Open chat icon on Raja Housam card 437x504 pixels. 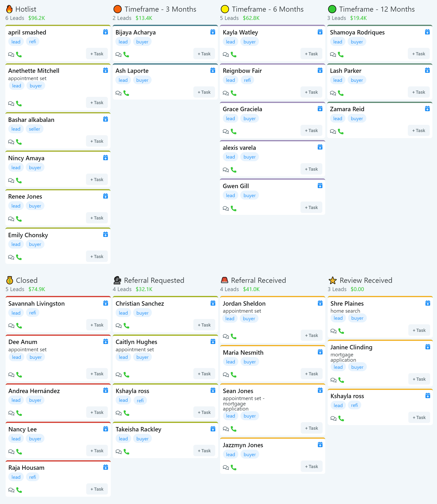11,490
